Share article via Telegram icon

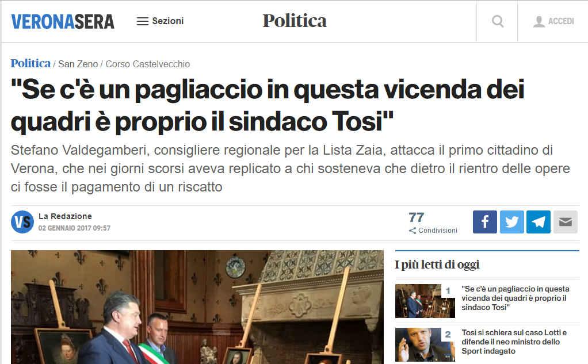pos(539,222)
